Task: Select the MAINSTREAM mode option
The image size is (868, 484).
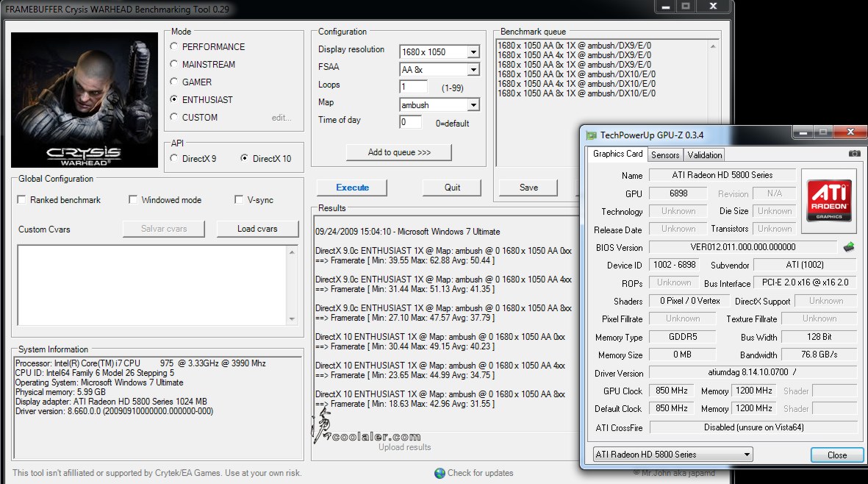Action: point(174,64)
